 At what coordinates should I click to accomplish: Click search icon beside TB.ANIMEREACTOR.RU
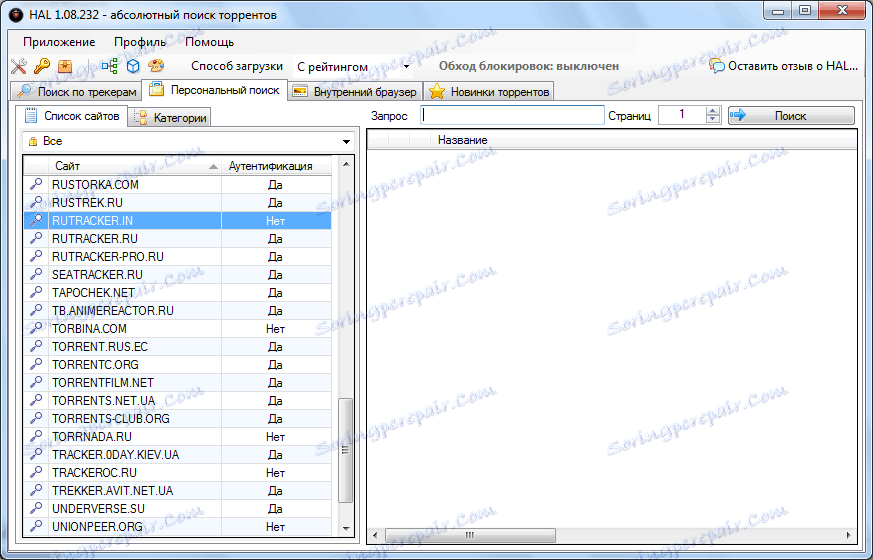[x=36, y=310]
